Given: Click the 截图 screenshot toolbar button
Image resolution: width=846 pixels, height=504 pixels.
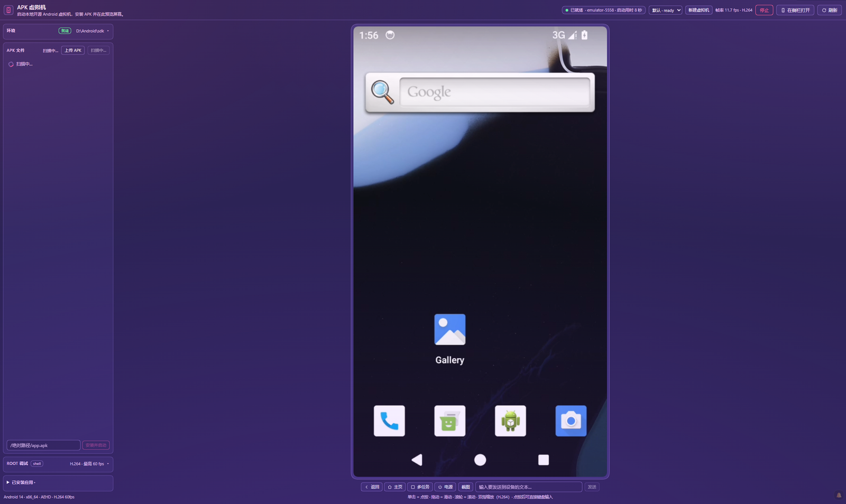Looking at the screenshot, I should pyautogui.click(x=465, y=487).
